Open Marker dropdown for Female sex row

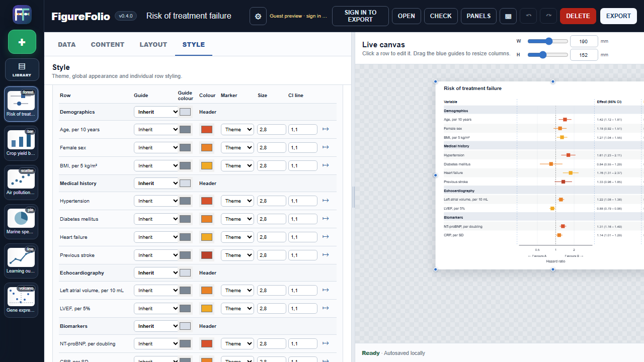237,148
